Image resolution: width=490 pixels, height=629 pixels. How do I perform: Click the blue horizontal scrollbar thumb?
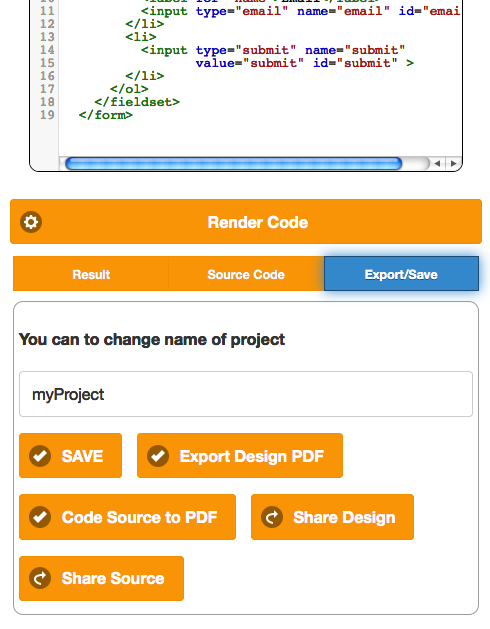coord(234,163)
